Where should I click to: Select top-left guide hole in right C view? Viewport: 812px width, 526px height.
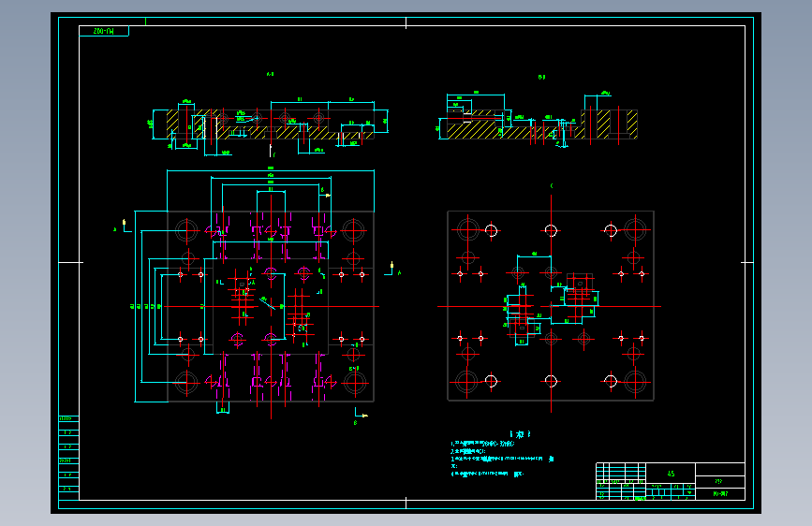pyautogui.click(x=467, y=228)
